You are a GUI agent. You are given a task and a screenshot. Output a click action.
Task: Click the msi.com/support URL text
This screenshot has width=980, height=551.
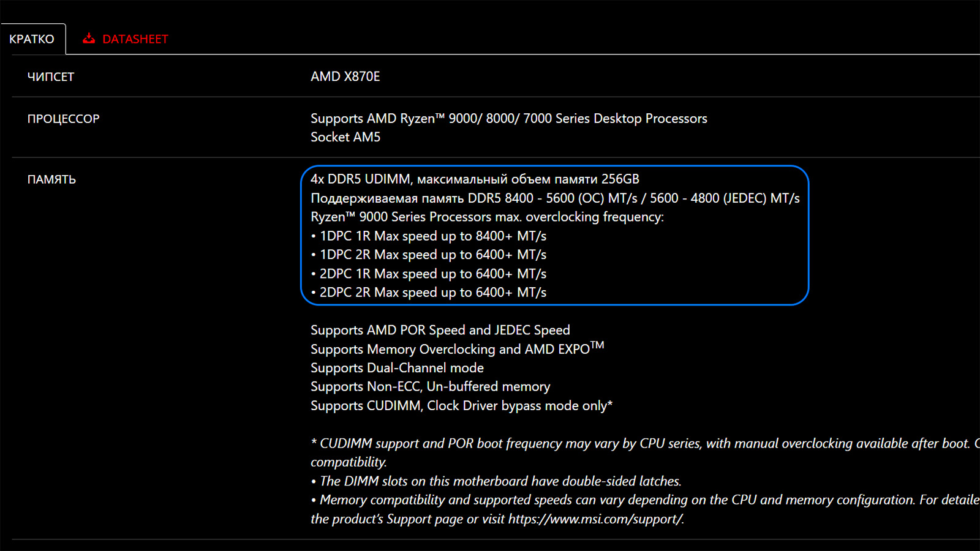tap(595, 519)
